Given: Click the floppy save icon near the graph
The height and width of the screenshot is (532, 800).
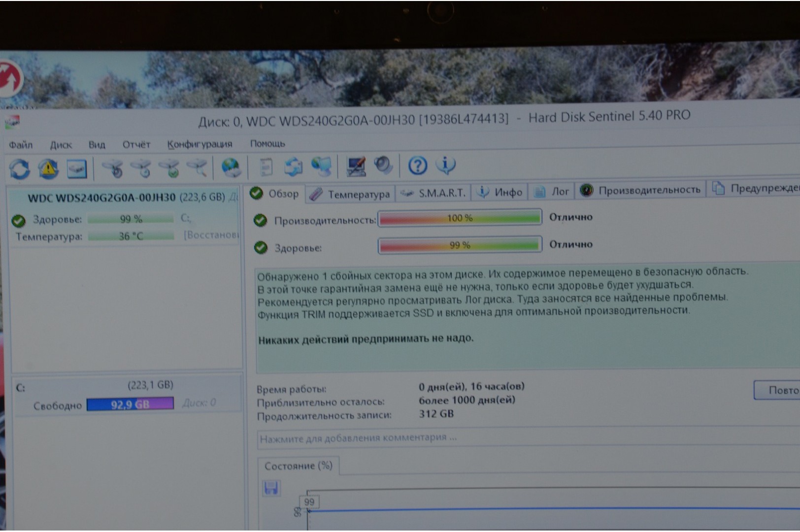Looking at the screenshot, I should tap(271, 488).
